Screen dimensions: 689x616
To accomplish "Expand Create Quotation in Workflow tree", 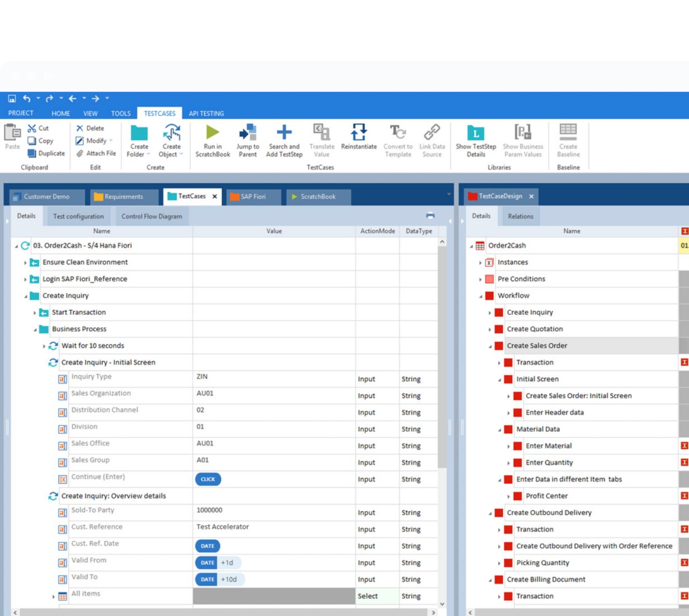I will (490, 329).
